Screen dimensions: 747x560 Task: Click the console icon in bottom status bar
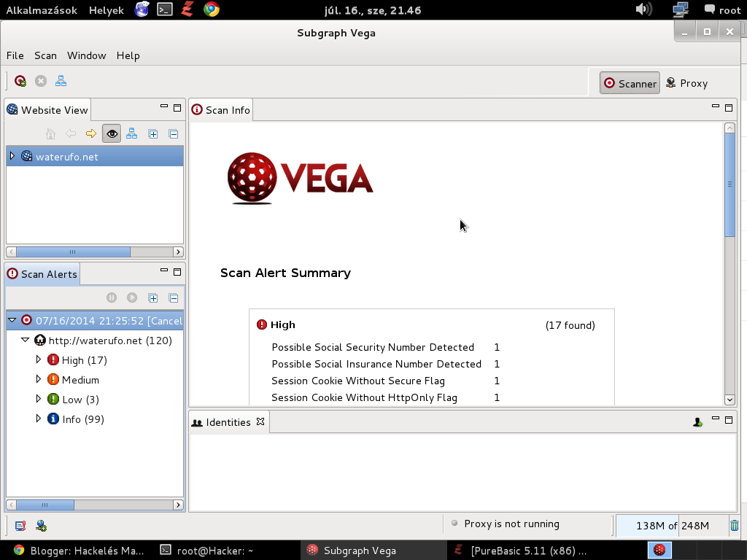[x=20, y=526]
